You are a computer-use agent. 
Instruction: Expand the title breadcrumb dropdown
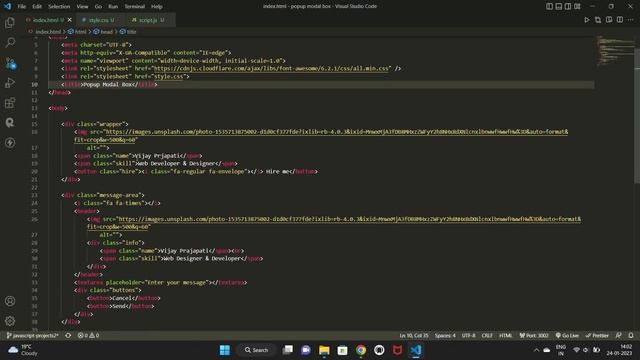[x=128, y=31]
